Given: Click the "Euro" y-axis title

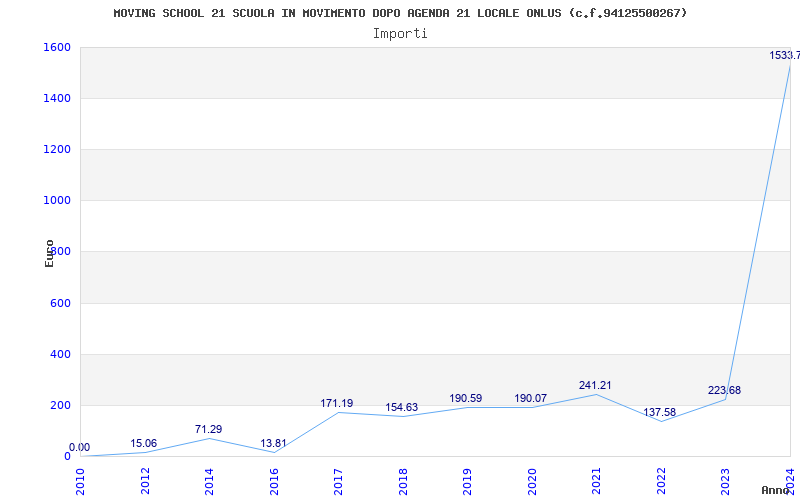Looking at the screenshot, I should coord(49,252).
